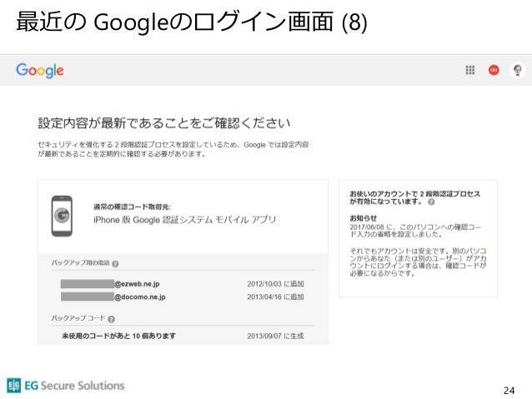Screen dimensions: 532x399
Task: Select the @docomo.ne.jp backup address
Action: [113, 297]
